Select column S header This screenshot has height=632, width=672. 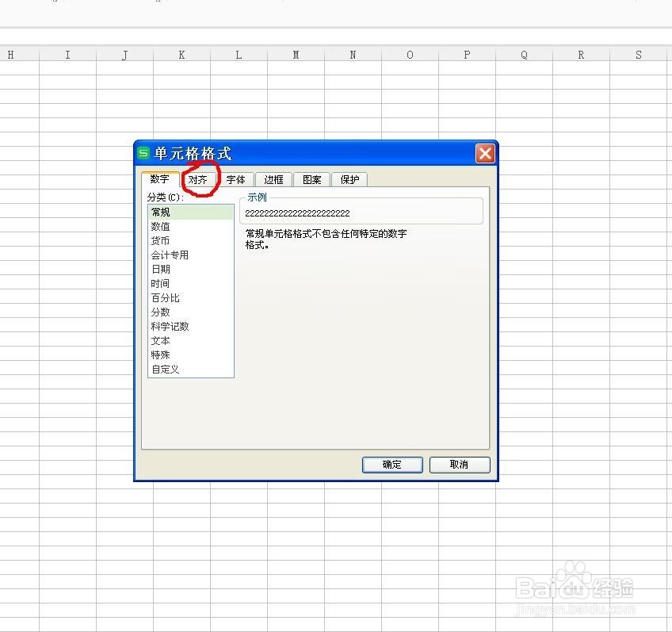(x=639, y=55)
